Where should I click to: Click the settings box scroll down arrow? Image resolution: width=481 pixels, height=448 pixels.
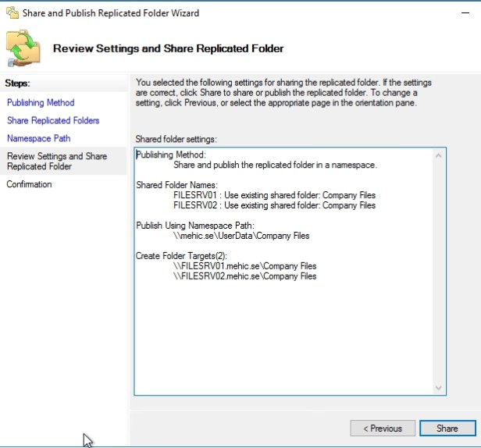(x=439, y=388)
